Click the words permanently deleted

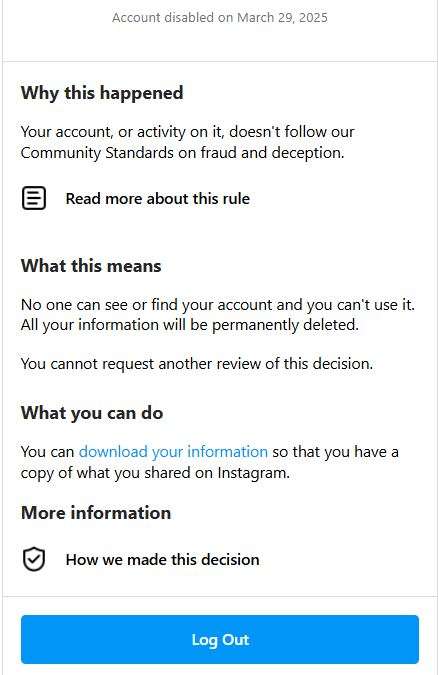pyautogui.click(x=285, y=325)
